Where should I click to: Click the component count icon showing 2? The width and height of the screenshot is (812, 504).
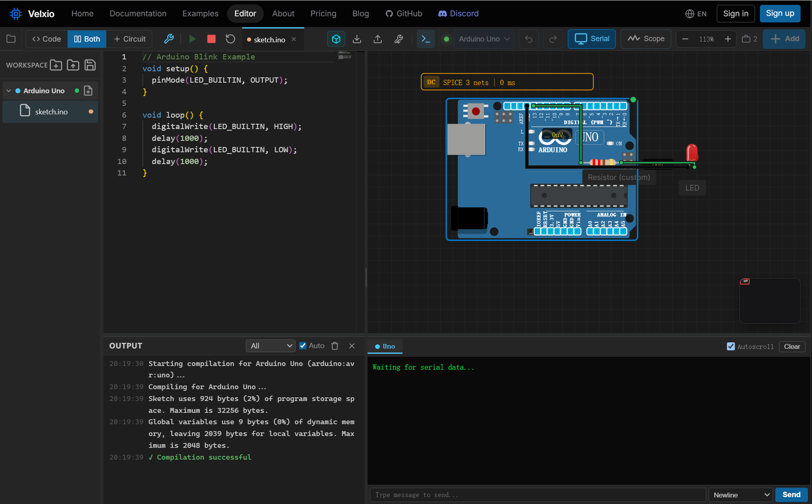click(x=749, y=39)
